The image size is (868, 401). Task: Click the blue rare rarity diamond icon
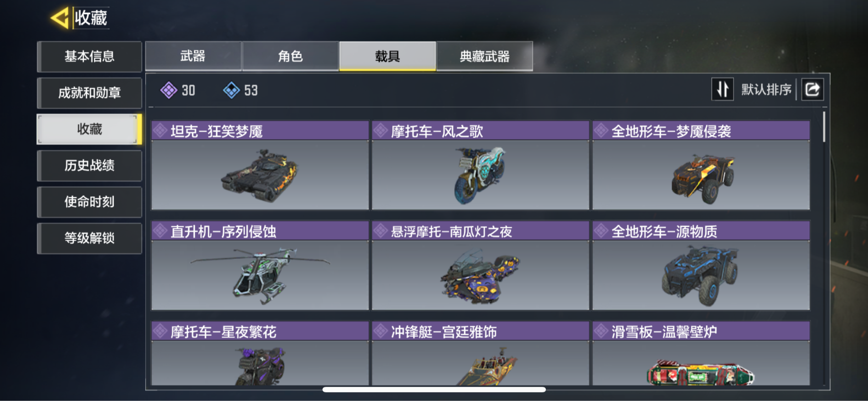click(231, 90)
